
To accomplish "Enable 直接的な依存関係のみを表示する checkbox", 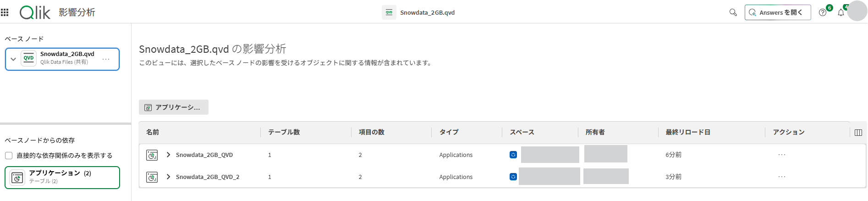I will pos(9,156).
